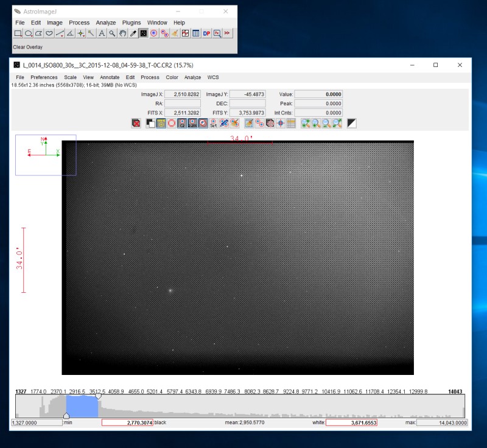
Task: Open the Plugins menu
Action: (131, 23)
